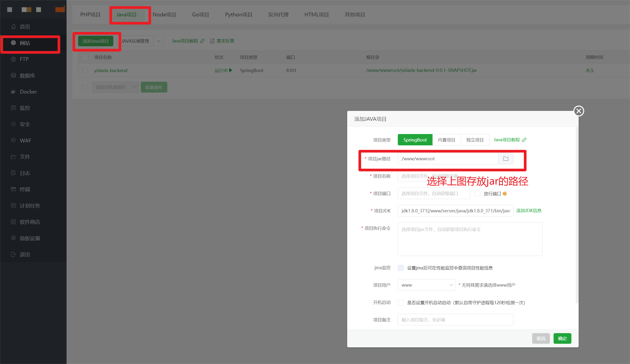Open the 计划任务 calendar icon
The image size is (630, 364).
tap(14, 205)
